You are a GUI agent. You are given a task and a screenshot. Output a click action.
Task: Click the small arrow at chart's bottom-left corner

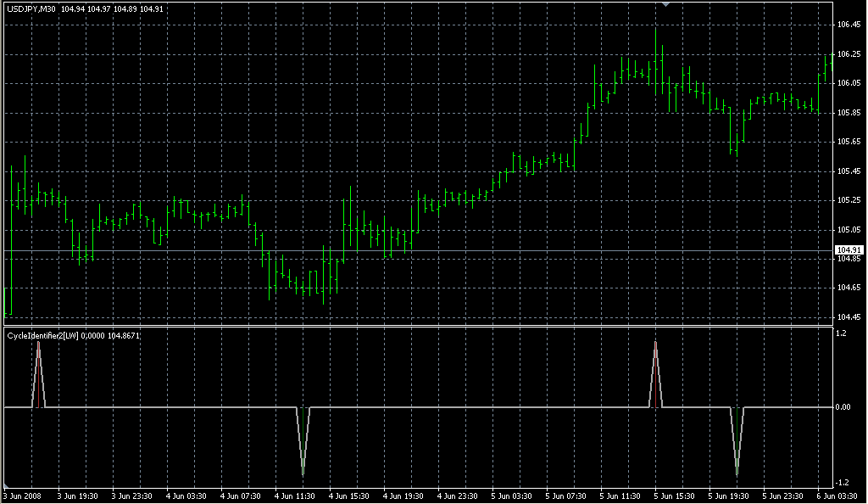[x=6, y=485]
